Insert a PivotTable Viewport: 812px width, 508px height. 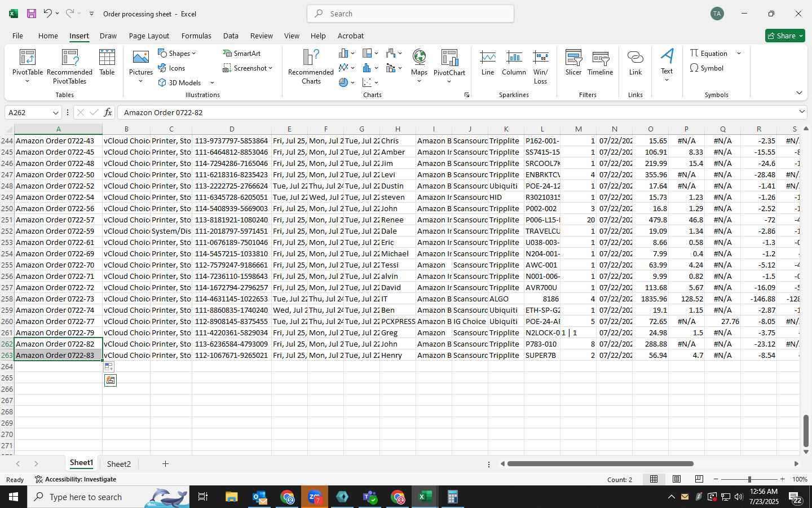tap(27, 67)
